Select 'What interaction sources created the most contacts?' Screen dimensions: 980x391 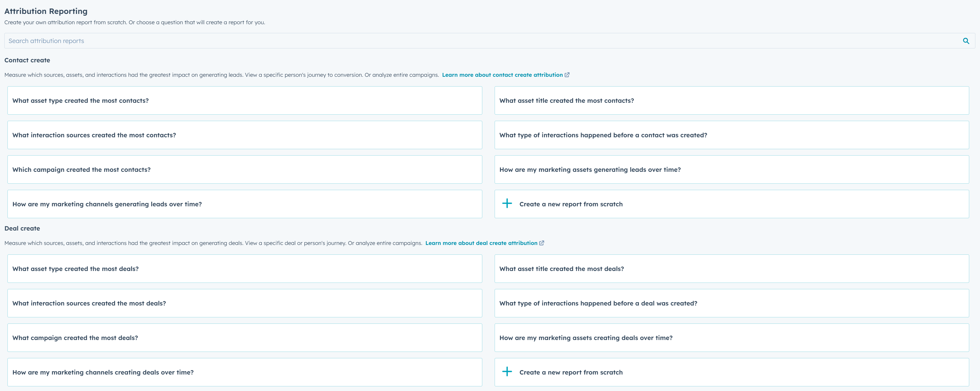(245, 135)
